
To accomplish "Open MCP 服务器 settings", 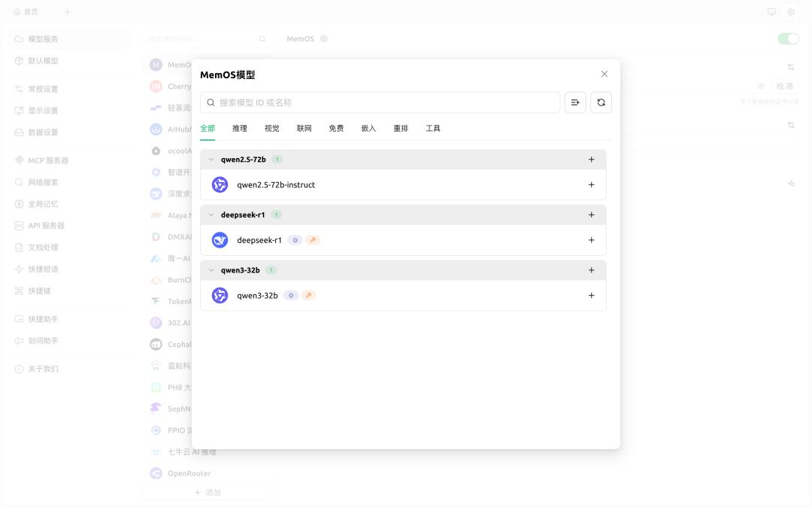I will click(x=70, y=161).
